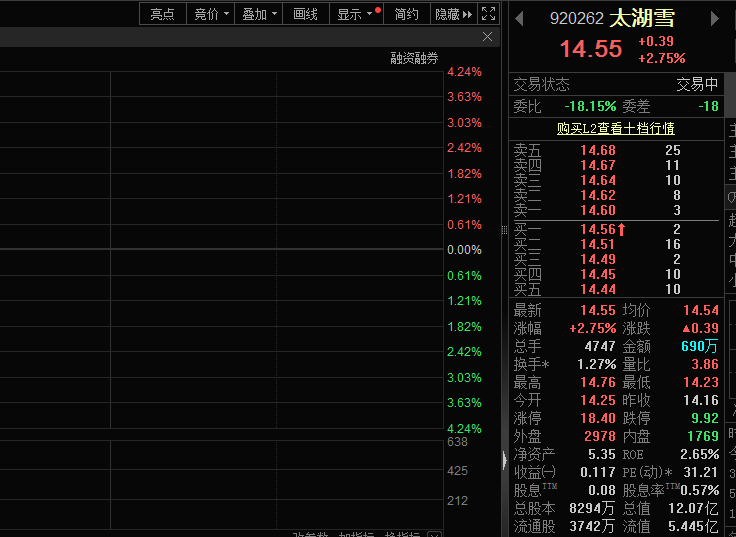Click 均价 value 14.54
The height and width of the screenshot is (537, 736).
tap(701, 310)
